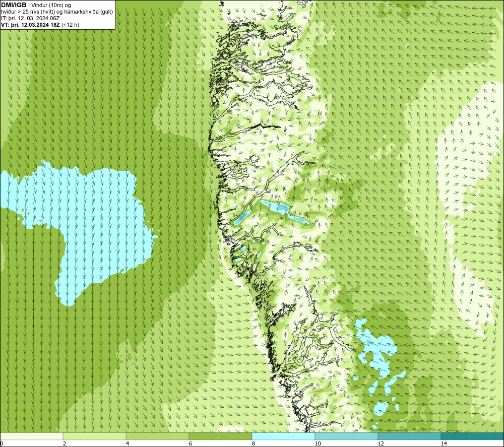Click the legend value '2'
The image size is (504, 447).
point(65,443)
